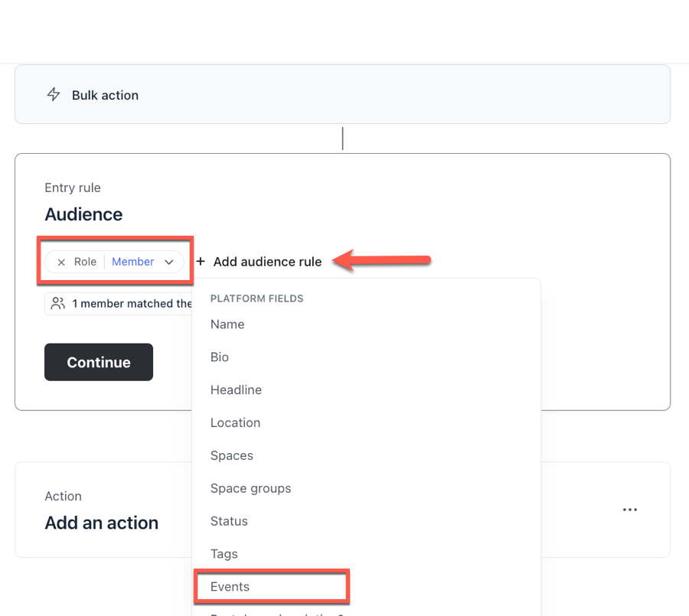689x616 pixels.
Task: Choose the highlighted Events option
Action: coord(230,587)
